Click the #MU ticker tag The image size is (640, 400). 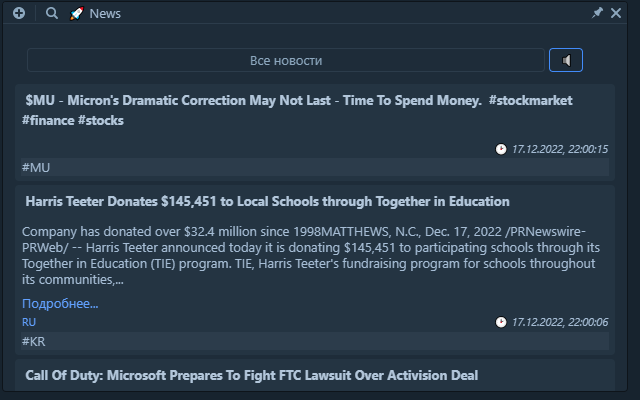click(35, 167)
